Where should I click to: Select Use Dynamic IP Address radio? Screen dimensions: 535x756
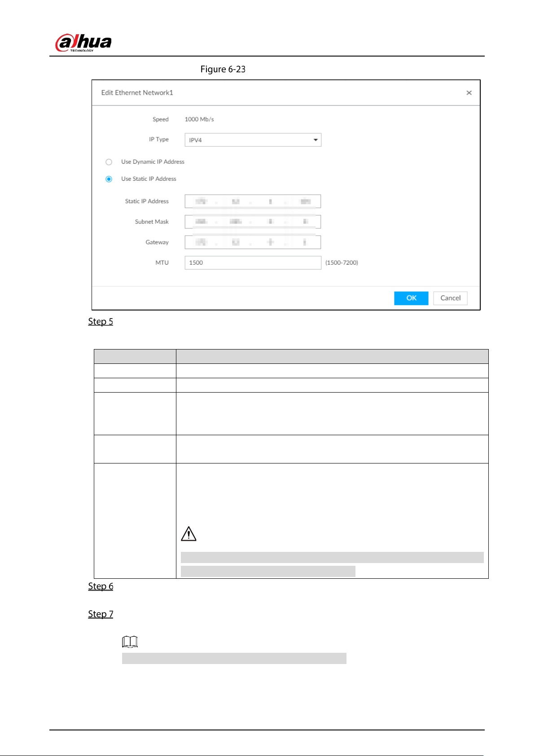click(x=109, y=162)
